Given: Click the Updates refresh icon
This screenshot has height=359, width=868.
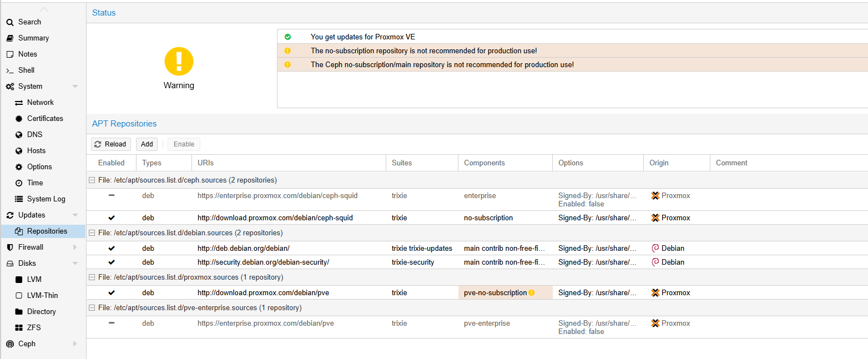Looking at the screenshot, I should (x=10, y=215).
